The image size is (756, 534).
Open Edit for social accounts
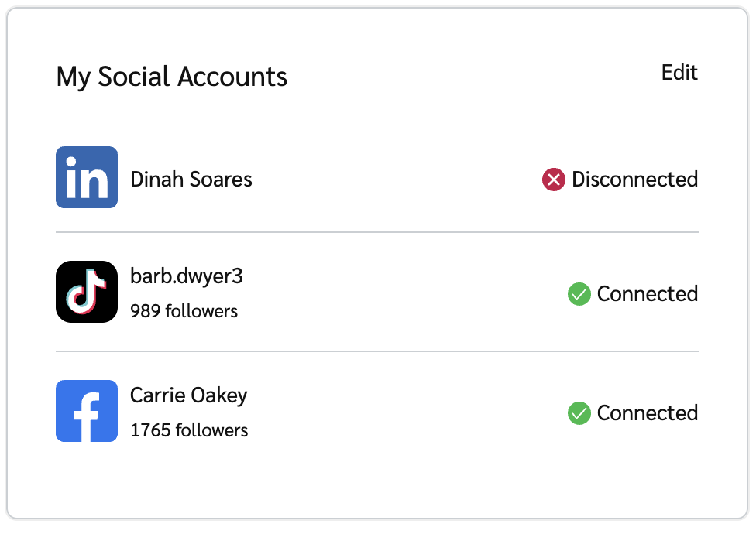(x=679, y=73)
